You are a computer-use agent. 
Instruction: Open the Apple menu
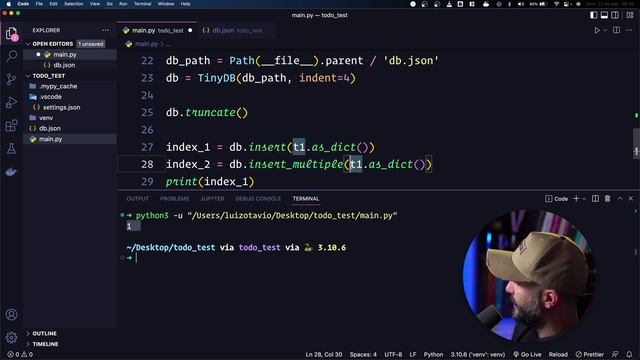pos(9,4)
